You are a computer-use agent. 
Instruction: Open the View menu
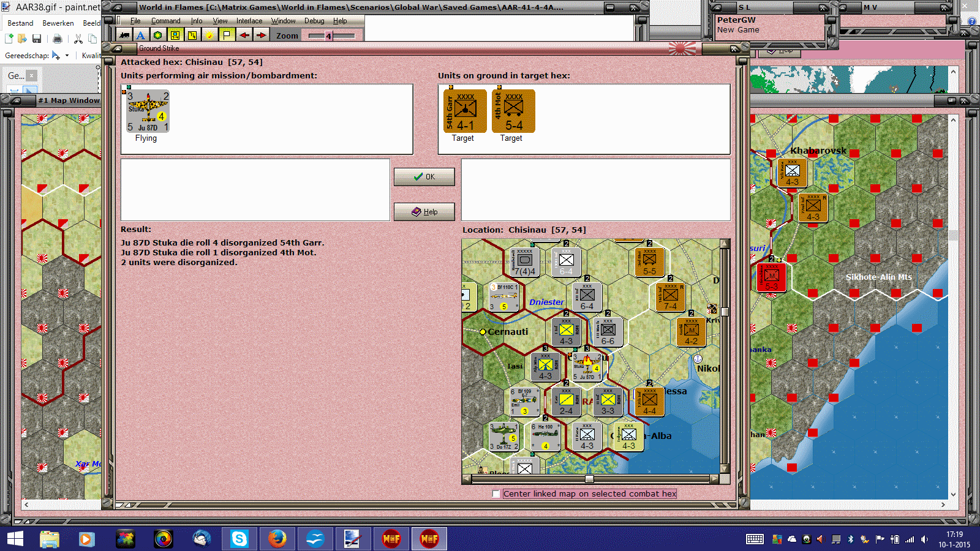pos(220,21)
